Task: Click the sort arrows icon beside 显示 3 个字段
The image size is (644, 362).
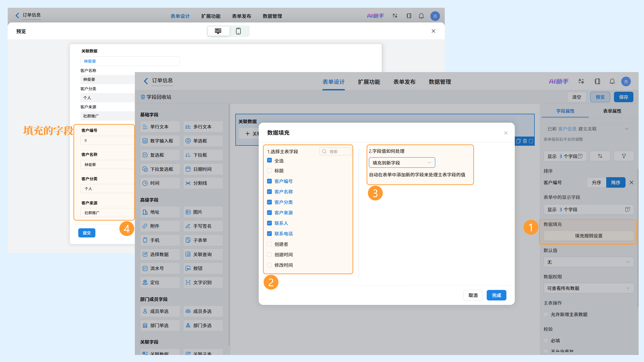Action: (600, 156)
